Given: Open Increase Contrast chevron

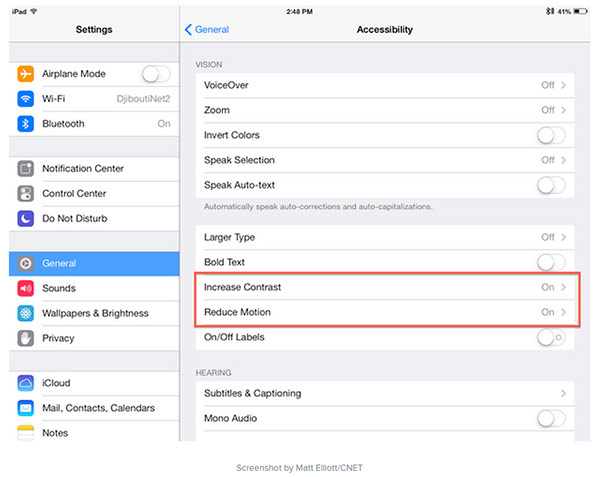Looking at the screenshot, I should pyautogui.click(x=563, y=287).
